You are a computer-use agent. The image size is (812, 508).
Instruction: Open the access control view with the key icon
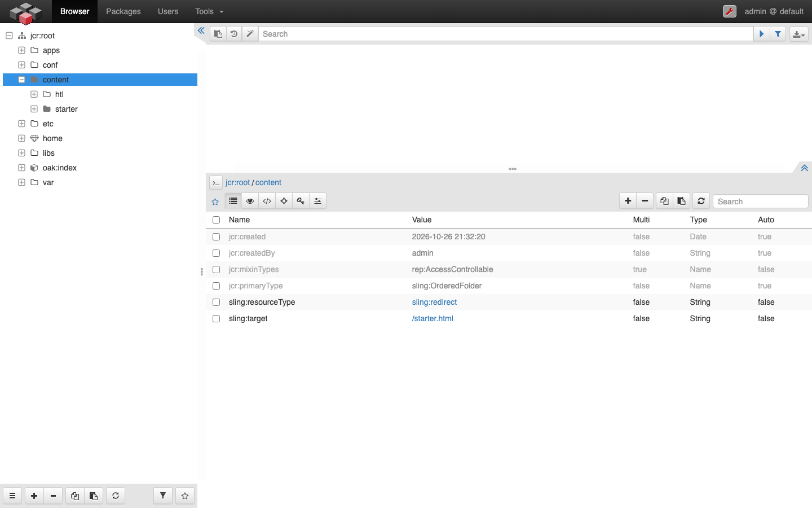pyautogui.click(x=301, y=201)
